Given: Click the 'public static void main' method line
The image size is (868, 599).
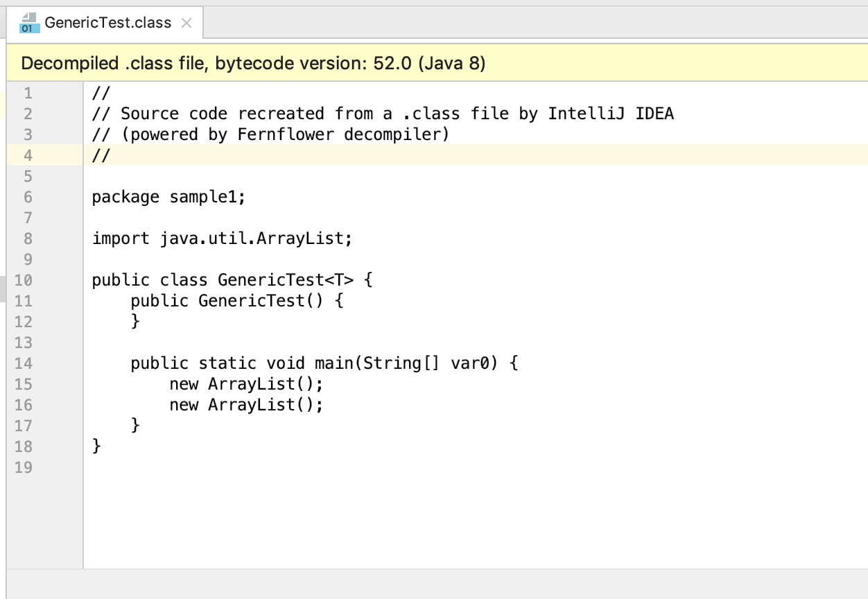Looking at the screenshot, I should point(324,363).
